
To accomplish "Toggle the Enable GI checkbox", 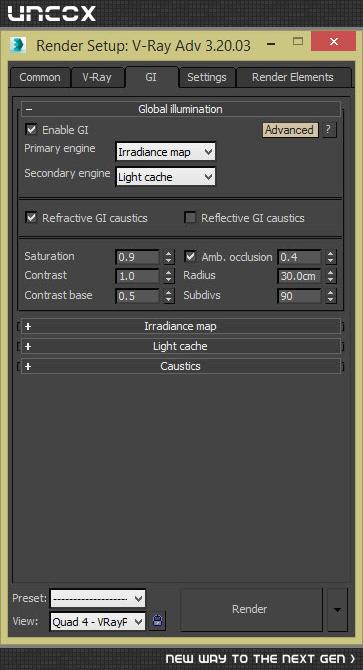I will 32,129.
